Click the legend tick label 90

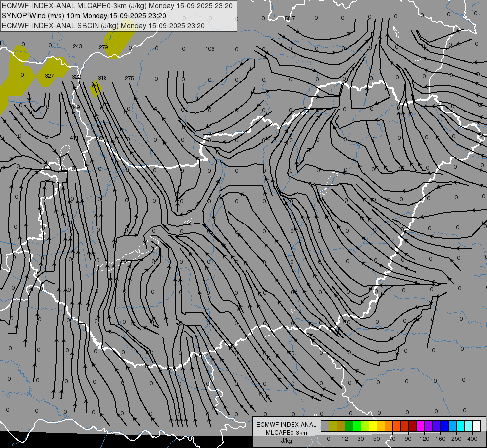(x=408, y=439)
